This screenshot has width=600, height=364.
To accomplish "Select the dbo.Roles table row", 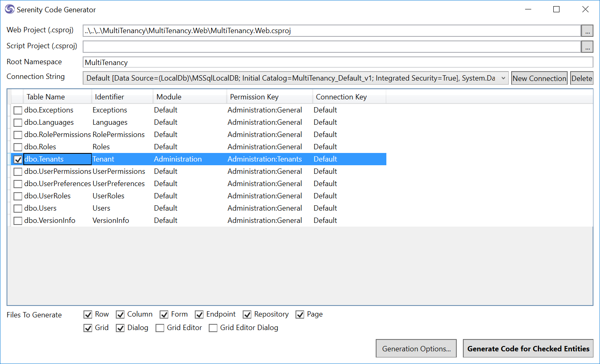I will tap(40, 147).
